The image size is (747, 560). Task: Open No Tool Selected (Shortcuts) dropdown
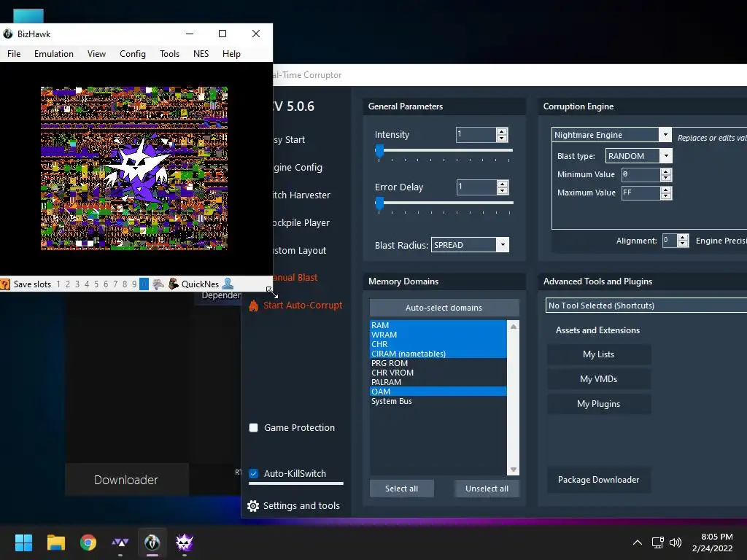(x=646, y=306)
